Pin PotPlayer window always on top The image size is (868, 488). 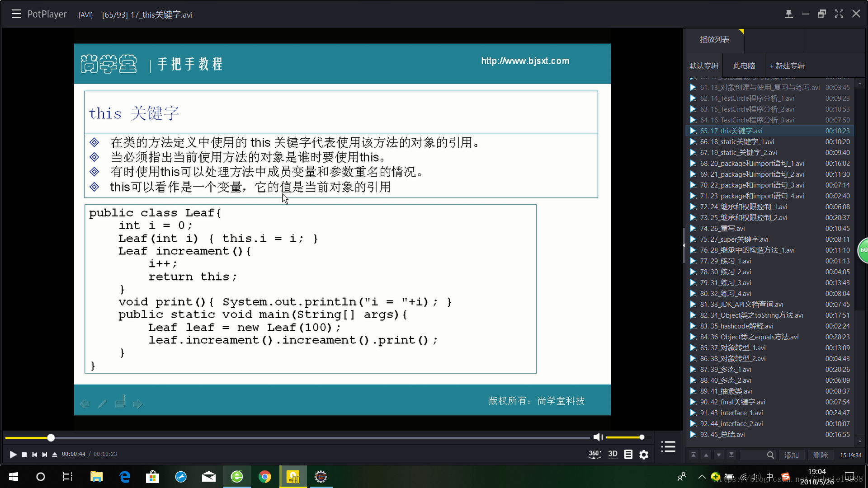(x=788, y=14)
